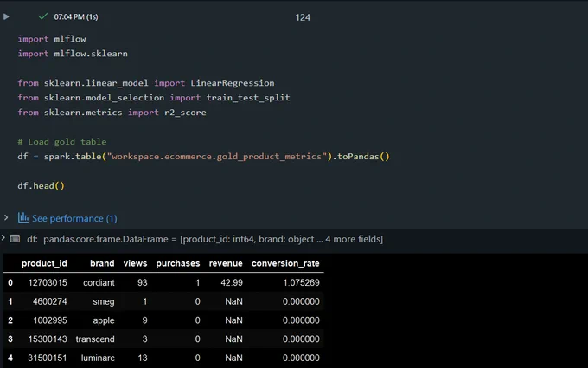Click LinearRegression in the import line
Screen dimensions: 588x368
click(x=233, y=83)
